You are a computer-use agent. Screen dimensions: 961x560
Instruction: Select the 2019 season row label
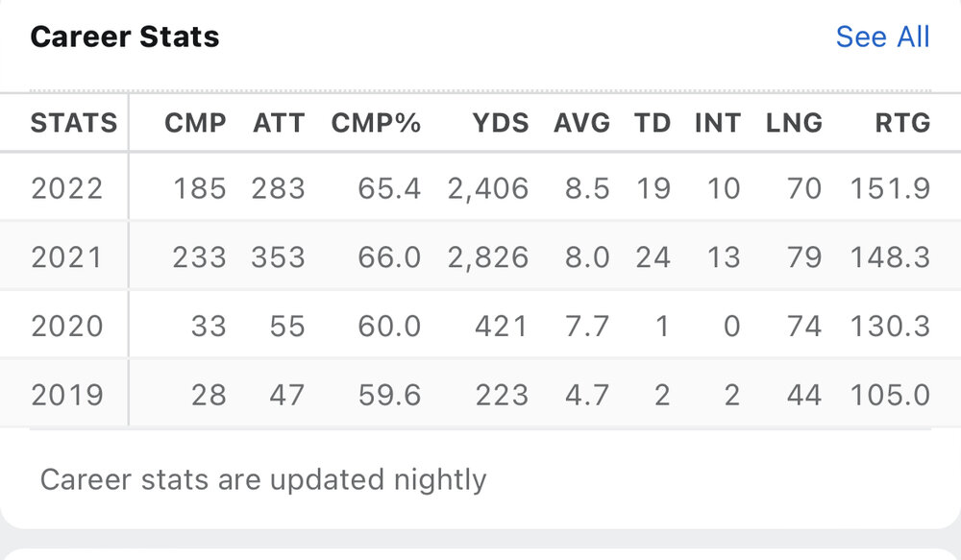click(66, 395)
